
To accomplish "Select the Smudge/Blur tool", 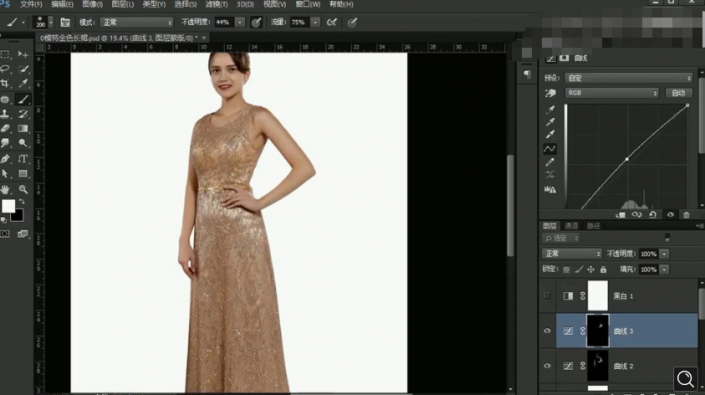I will 5,143.
